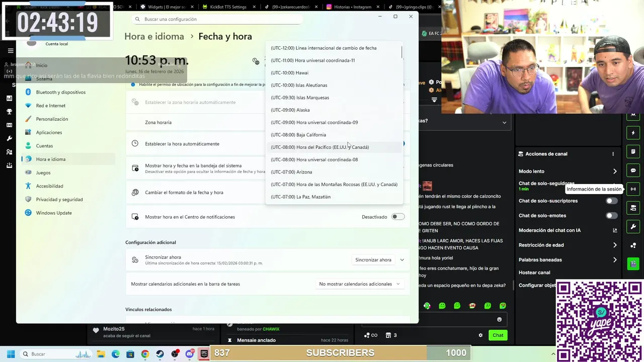Viewport: 644px width, 362px height.
Task: Pick (UTC-07:00) La Paz, Mazatlán time zone
Action: tap(334, 197)
